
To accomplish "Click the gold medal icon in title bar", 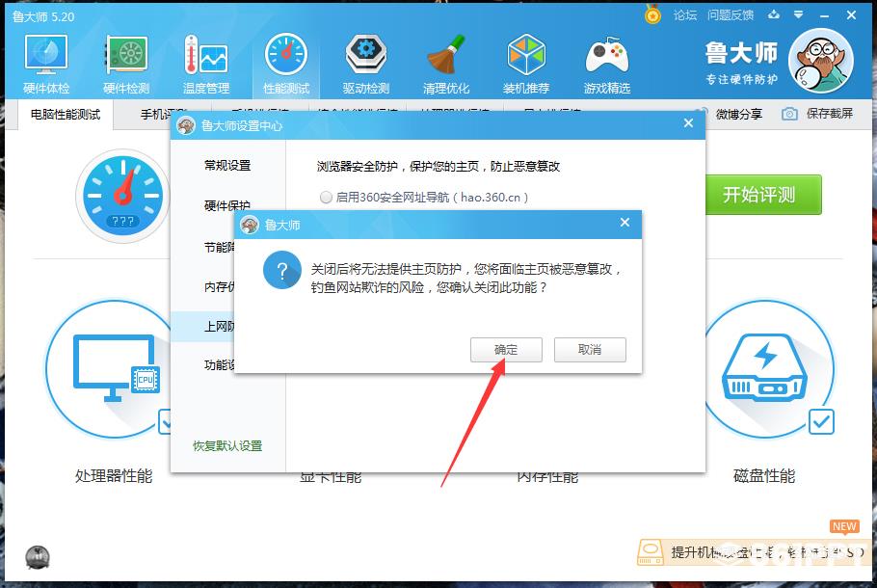I will tap(652, 14).
